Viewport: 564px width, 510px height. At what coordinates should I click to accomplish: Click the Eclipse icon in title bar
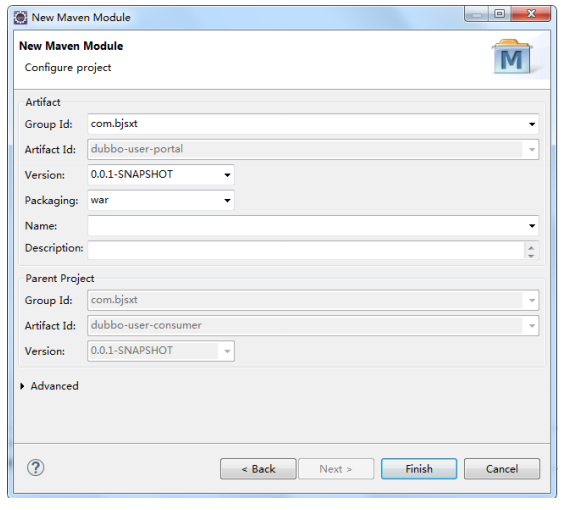[x=21, y=18]
